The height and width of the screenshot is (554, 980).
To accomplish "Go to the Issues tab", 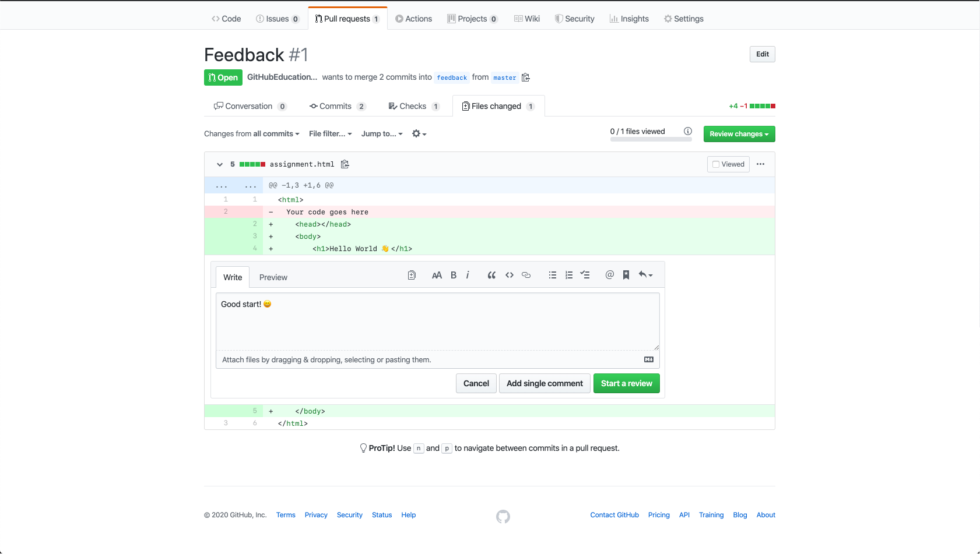I will tap(278, 19).
